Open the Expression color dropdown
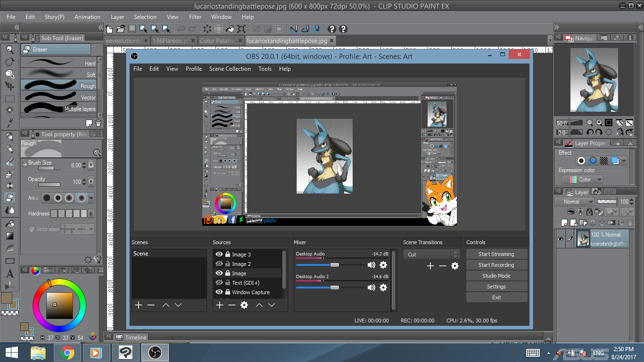 pos(583,180)
